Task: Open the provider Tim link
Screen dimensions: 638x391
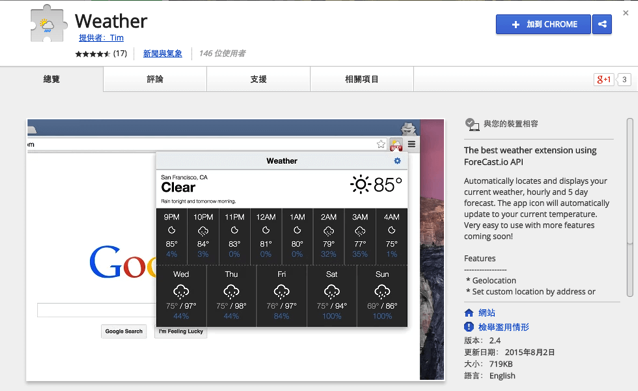Action: click(101, 38)
